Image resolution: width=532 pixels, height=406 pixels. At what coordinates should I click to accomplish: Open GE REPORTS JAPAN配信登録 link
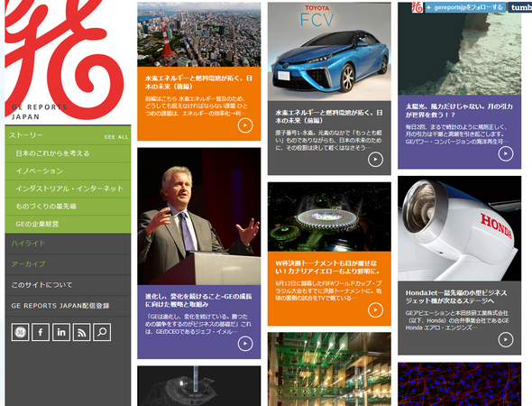click(68, 306)
